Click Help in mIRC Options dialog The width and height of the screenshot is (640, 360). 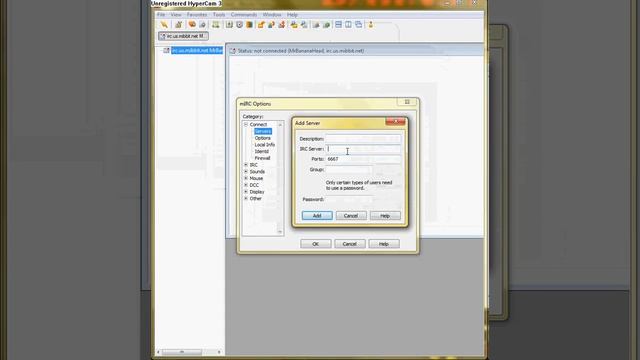[384, 244]
